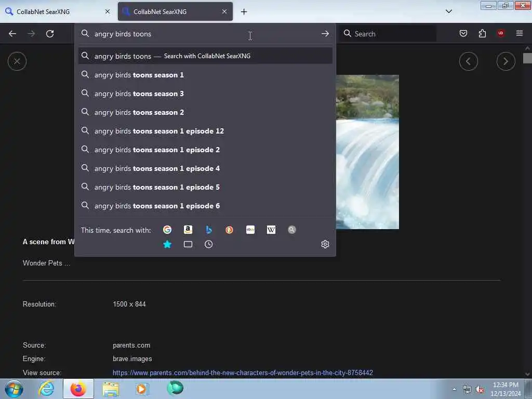The height and width of the screenshot is (399, 532).
Task: Pick suggestion 'angry birds toons season 3'
Action: [x=205, y=94]
